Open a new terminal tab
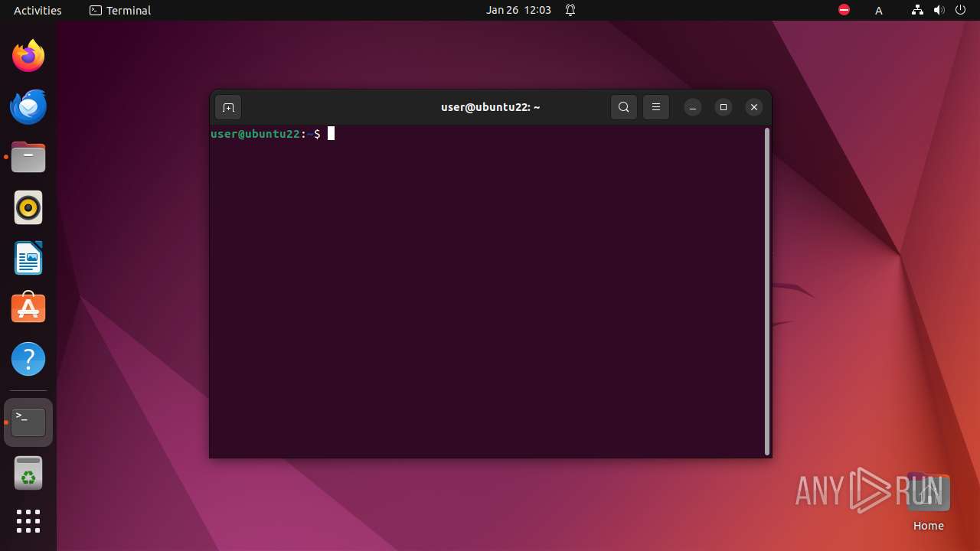Screen dimensions: 980x551 click(228, 107)
